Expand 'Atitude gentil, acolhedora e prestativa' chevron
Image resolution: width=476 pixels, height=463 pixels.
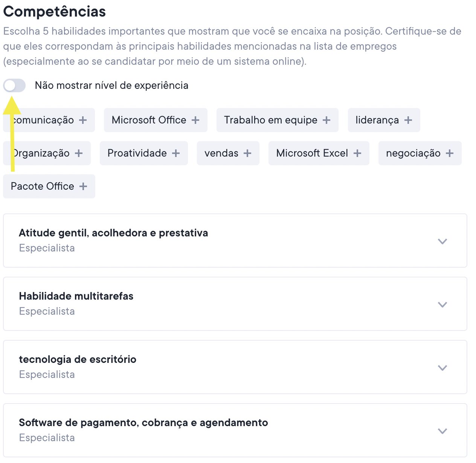pos(442,241)
